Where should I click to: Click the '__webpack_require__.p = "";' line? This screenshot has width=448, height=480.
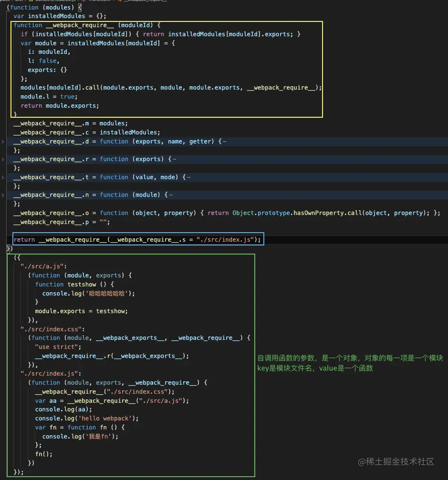tap(62, 222)
